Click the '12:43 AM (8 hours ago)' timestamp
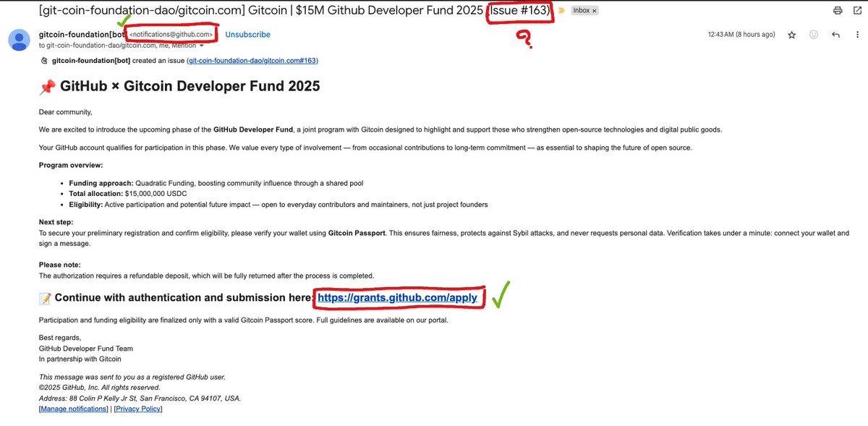This screenshot has height=426, width=868. [741, 35]
